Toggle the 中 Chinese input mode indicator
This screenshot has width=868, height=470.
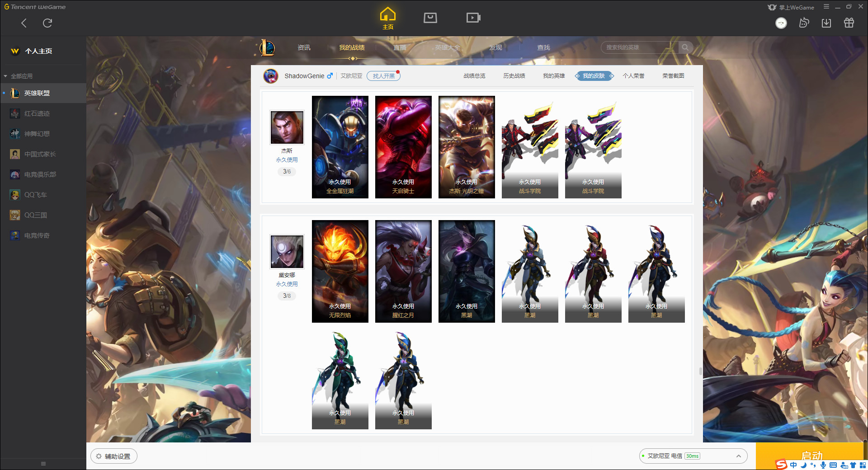point(793,465)
